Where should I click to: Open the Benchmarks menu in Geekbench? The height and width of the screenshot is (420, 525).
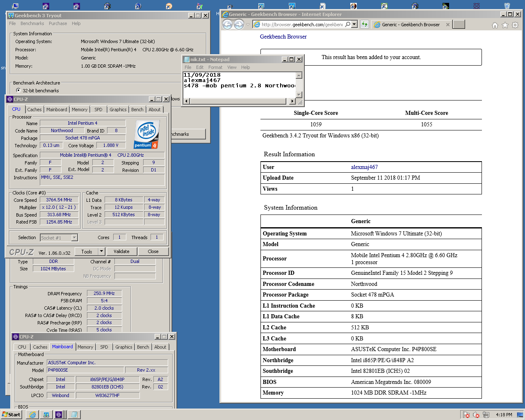[x=32, y=23]
